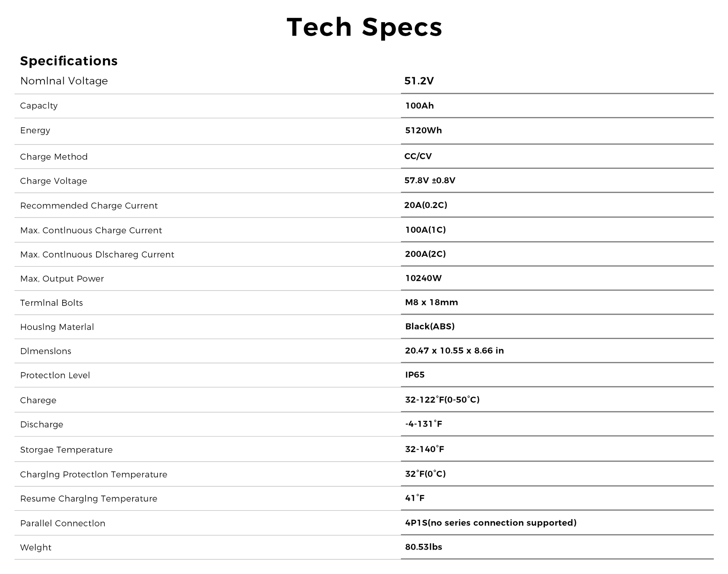Click the 51.2V voltage value

(x=419, y=81)
